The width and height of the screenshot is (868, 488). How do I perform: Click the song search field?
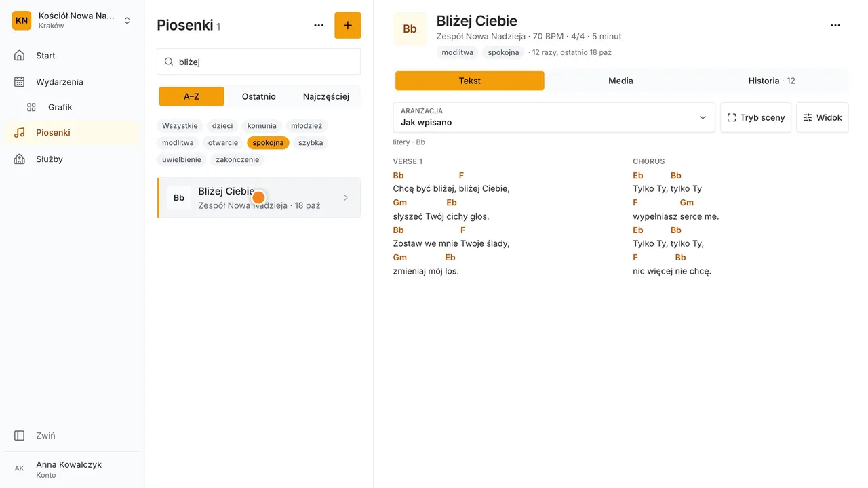[259, 62]
